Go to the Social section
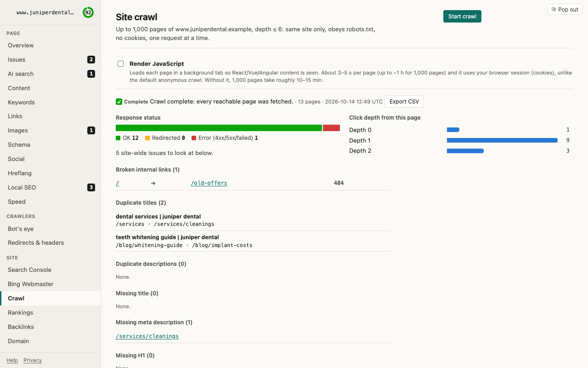The image size is (588, 368). (x=51, y=159)
